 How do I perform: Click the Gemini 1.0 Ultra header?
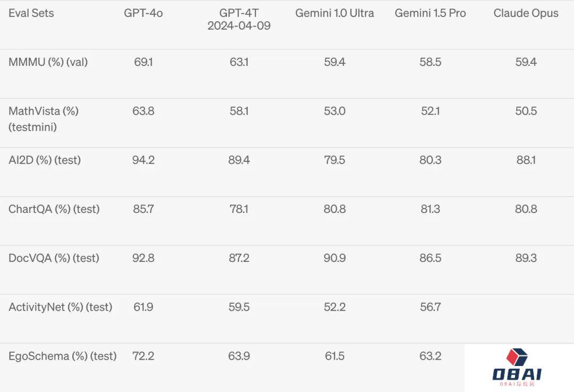335,13
